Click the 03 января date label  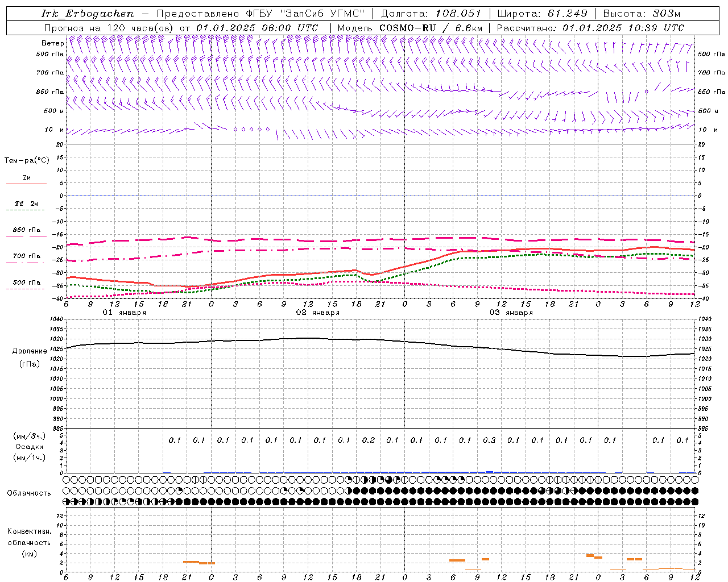[x=511, y=313]
